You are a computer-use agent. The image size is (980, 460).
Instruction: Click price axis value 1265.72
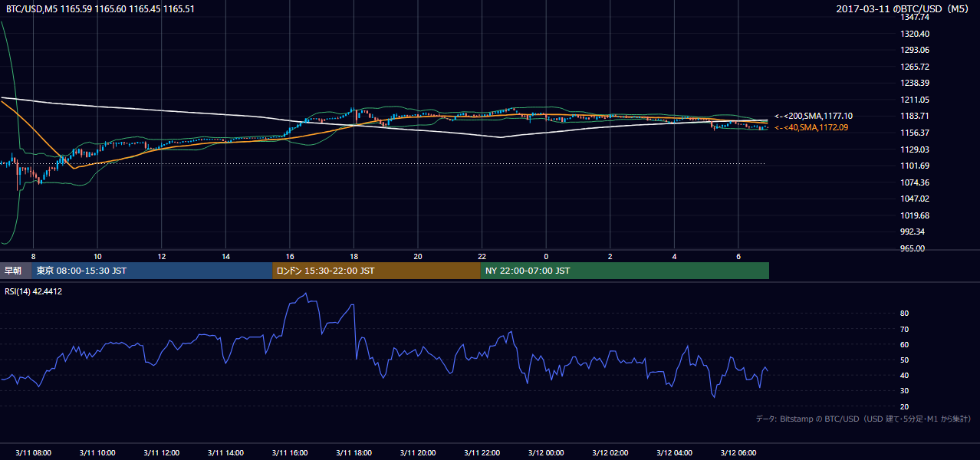point(916,67)
